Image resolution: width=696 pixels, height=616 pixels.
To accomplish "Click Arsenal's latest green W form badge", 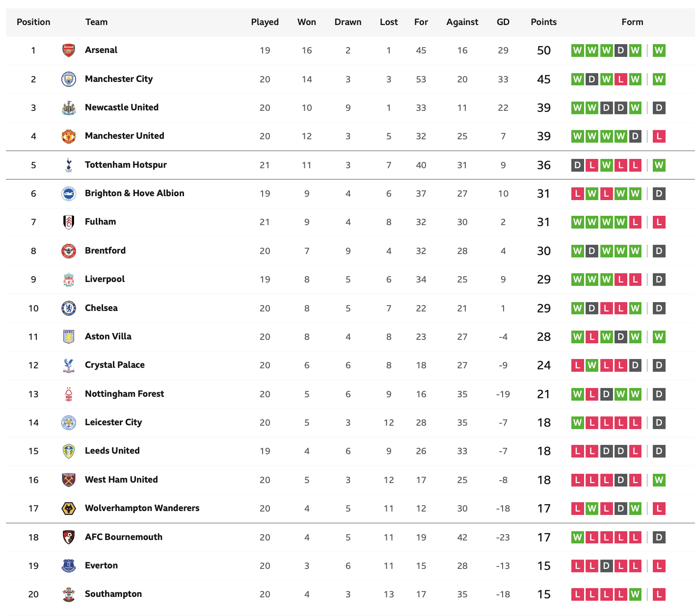I will (659, 50).
